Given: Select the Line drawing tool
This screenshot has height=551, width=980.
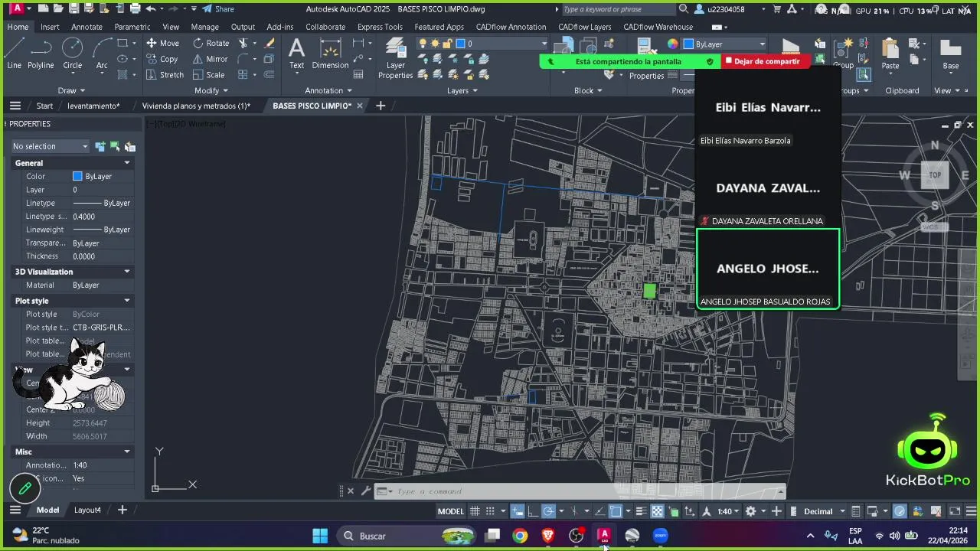Looking at the screenshot, I should (x=14, y=54).
